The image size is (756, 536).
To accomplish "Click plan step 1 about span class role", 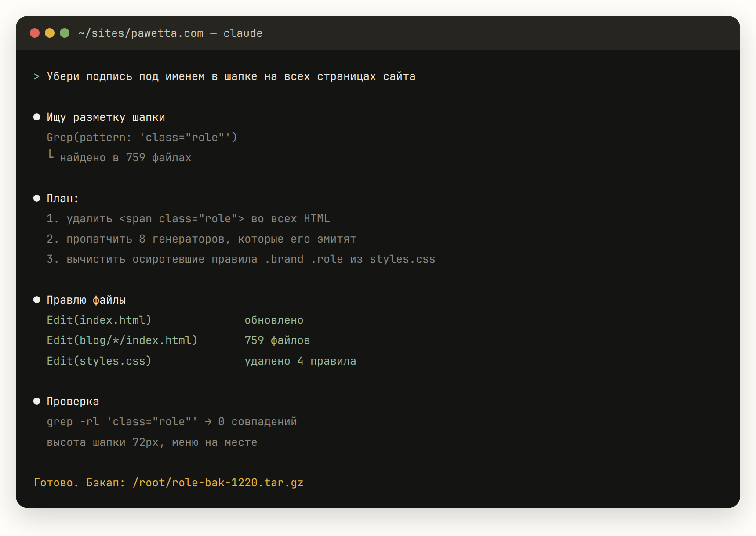I will tap(188, 219).
